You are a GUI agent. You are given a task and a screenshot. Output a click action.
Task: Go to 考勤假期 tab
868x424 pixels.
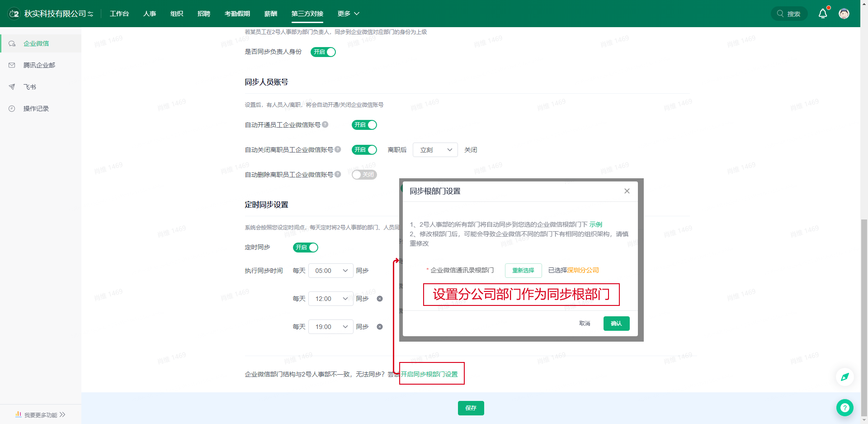click(237, 14)
